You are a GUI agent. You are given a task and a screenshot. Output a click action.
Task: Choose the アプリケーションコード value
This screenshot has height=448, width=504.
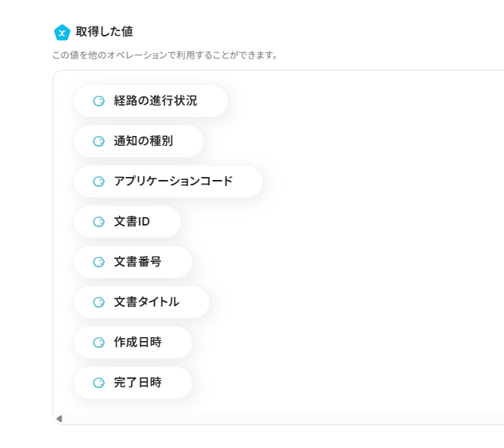(x=173, y=181)
